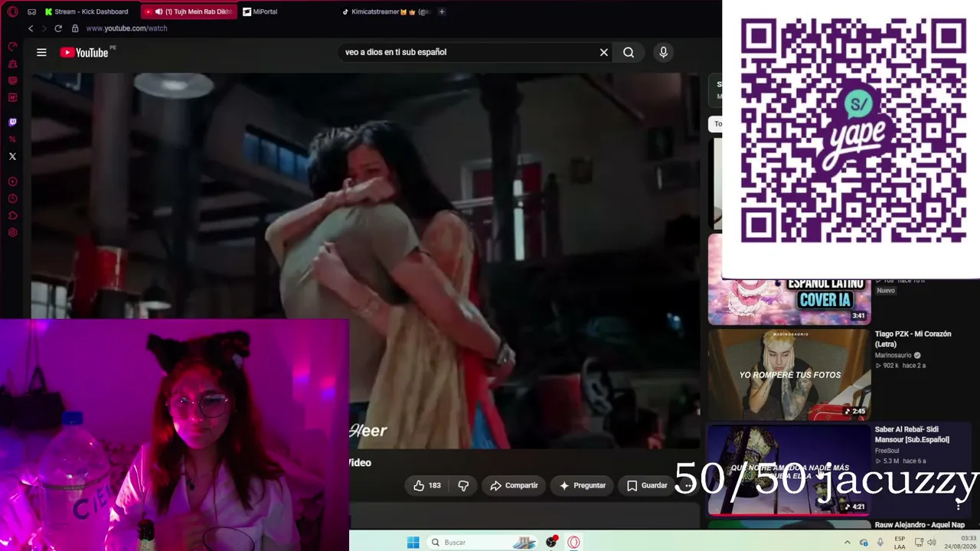Image resolution: width=980 pixels, height=551 pixels.
Task: Expand the hidden system tray icons chevron
Action: (x=848, y=542)
